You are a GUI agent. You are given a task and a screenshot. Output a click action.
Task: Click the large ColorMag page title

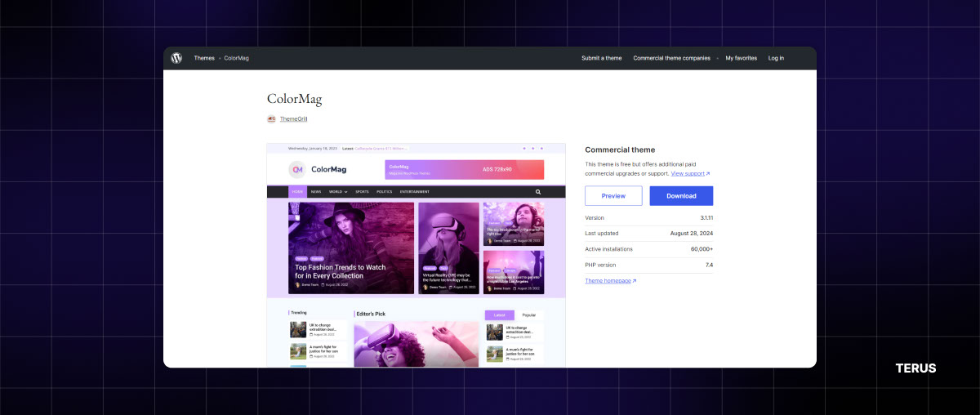(x=295, y=99)
